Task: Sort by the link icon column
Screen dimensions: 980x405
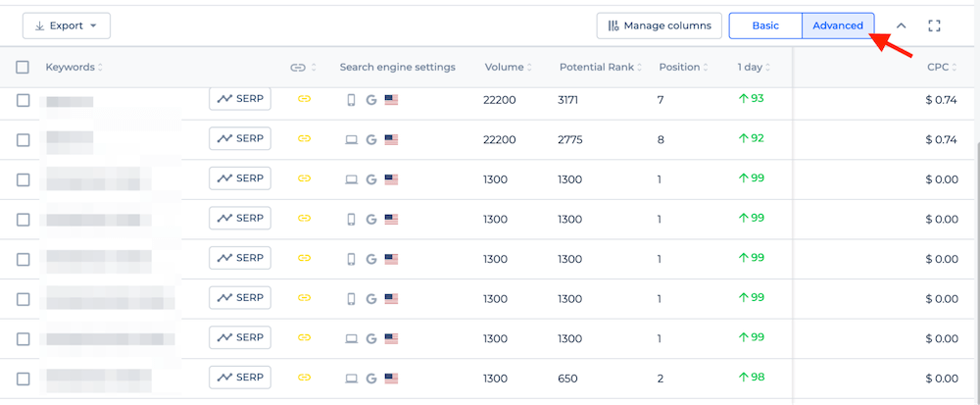Action: (x=314, y=68)
